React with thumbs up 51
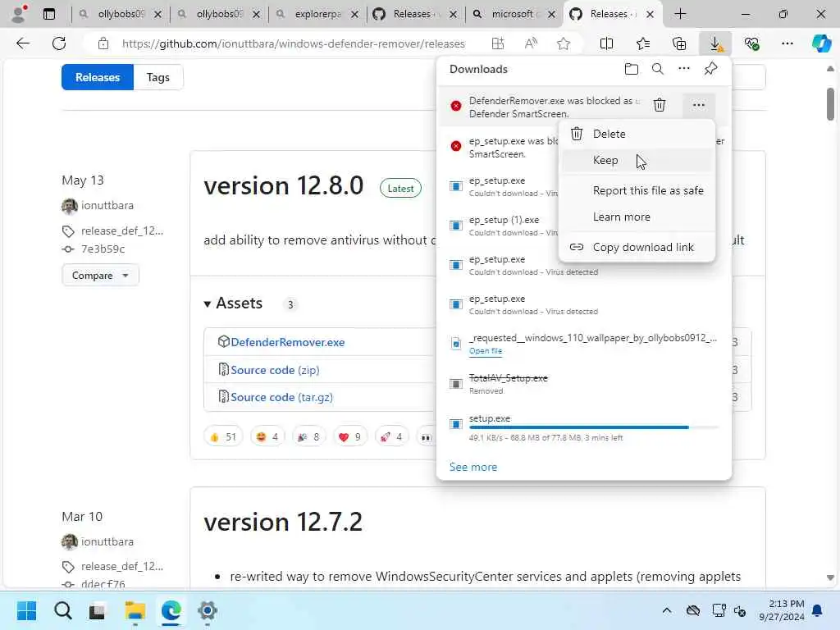The width and height of the screenshot is (840, 630). click(223, 437)
